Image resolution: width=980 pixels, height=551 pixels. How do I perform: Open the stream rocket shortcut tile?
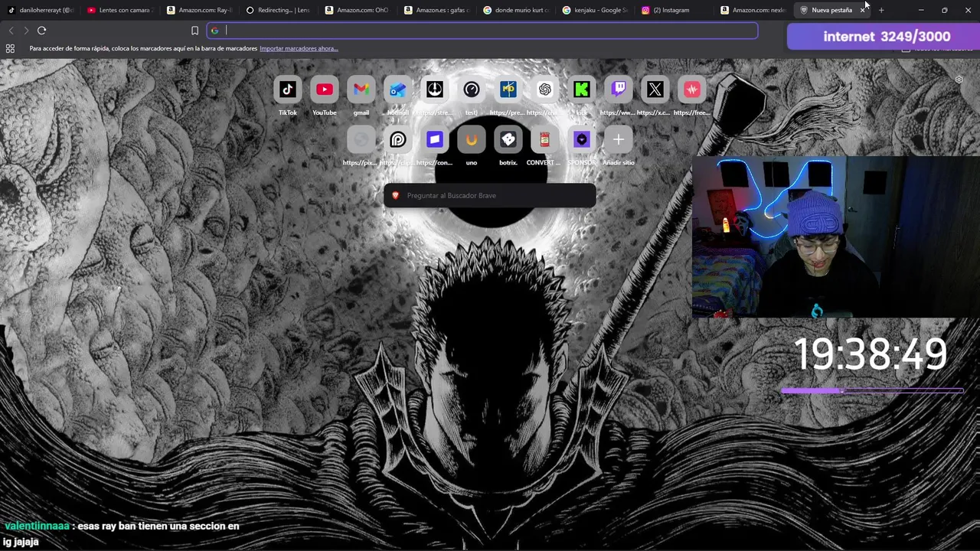point(435,90)
